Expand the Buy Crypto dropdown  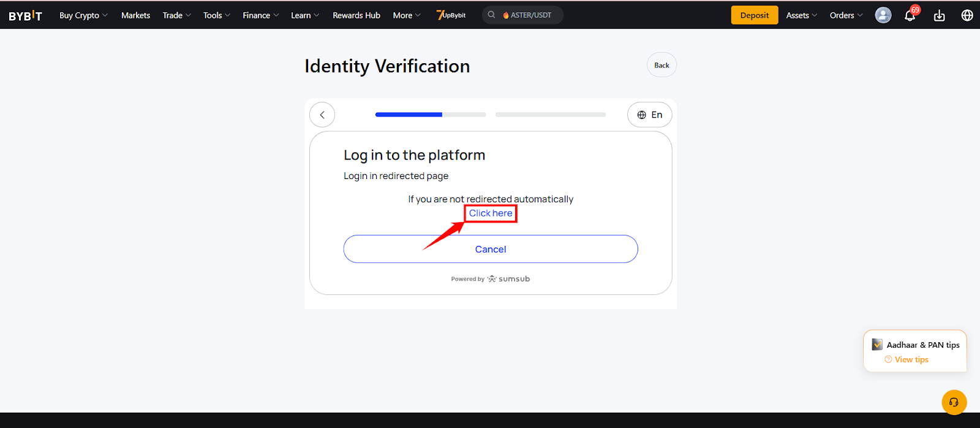(x=83, y=15)
